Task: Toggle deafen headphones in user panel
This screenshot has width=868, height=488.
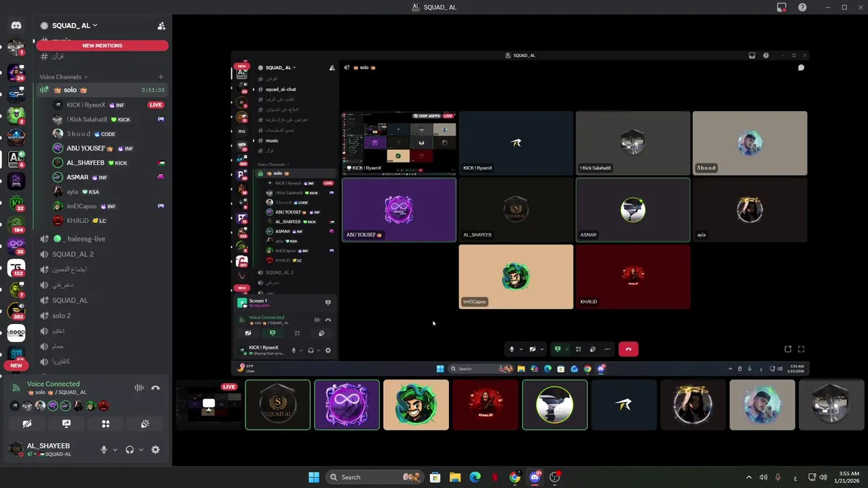Action: [x=130, y=449]
